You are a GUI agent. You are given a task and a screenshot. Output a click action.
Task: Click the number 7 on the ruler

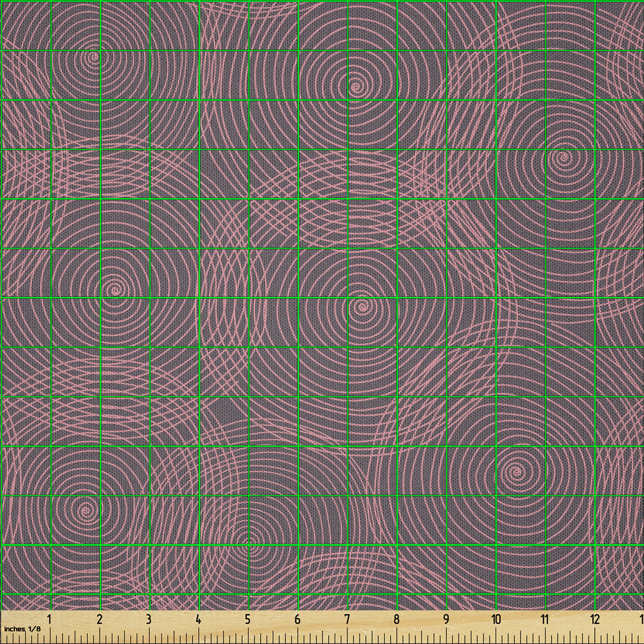[x=347, y=619]
